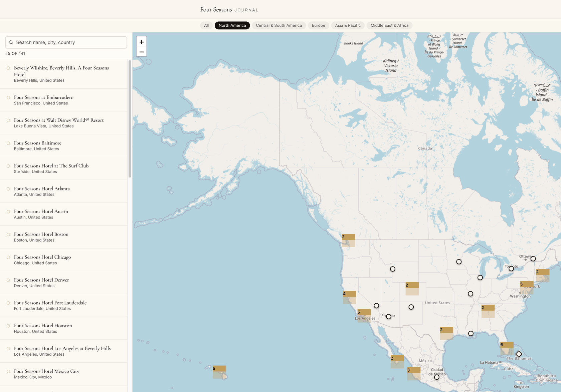Zoom out the map with minus button
Viewport: 561px width, 392px height.
point(142,52)
